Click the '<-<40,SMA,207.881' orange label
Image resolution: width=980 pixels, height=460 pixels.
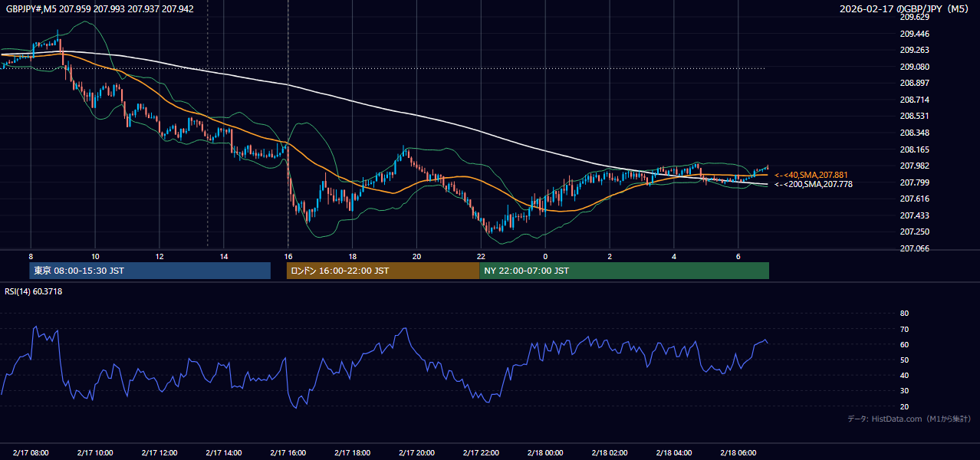813,175
